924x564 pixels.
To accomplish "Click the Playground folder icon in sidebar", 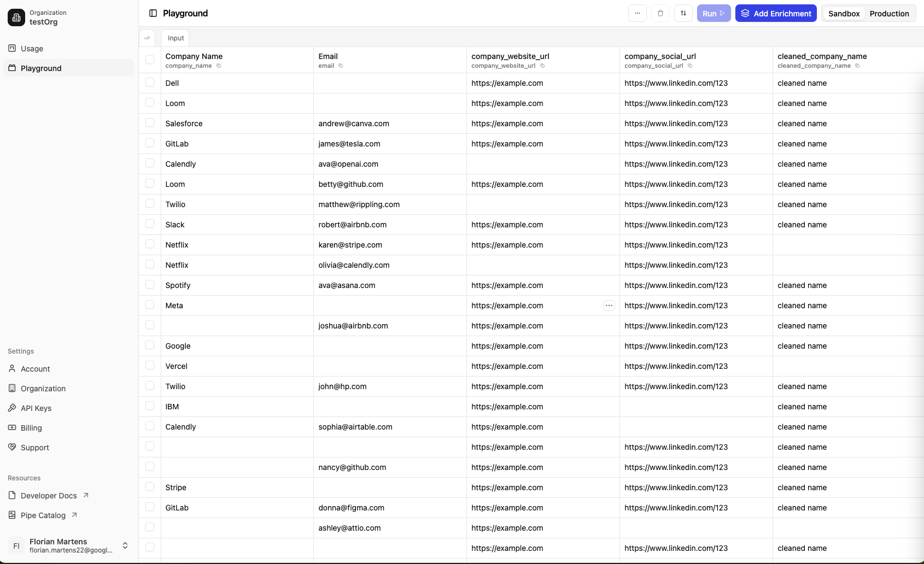I will [12, 68].
